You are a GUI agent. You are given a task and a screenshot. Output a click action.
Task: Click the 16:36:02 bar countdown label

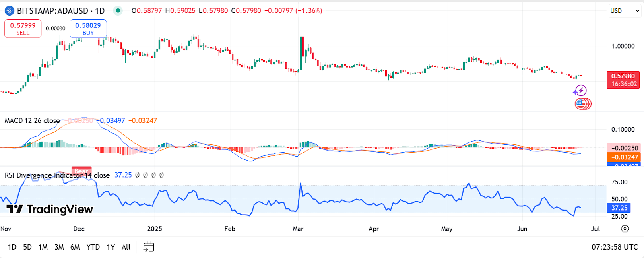623,84
